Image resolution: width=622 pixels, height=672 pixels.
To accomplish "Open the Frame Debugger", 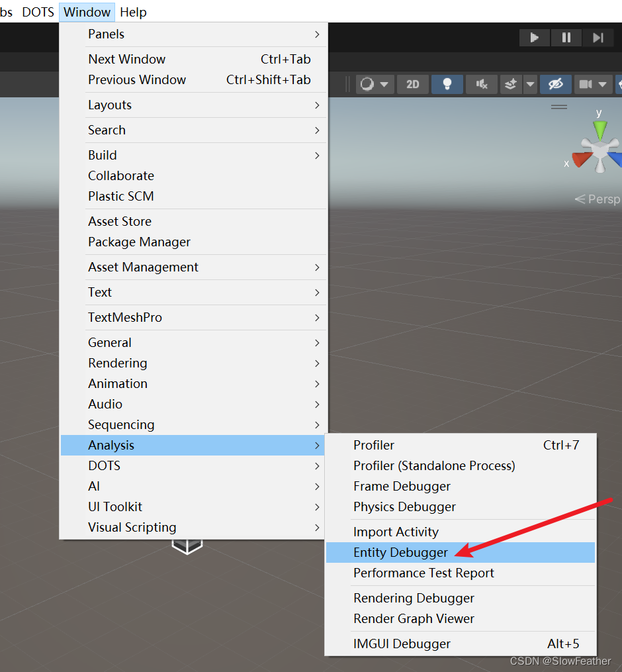I will tap(461, 487).
